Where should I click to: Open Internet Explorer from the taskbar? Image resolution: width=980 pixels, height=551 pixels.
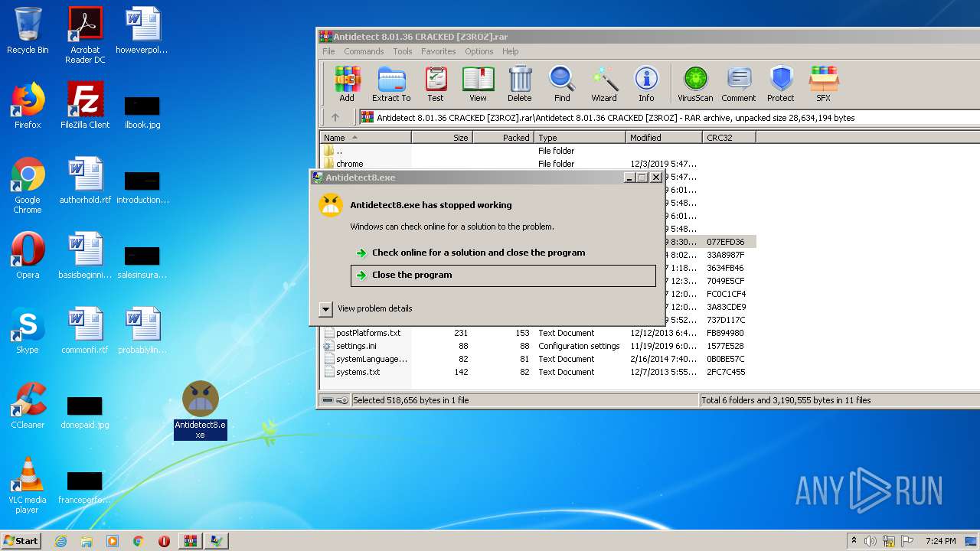coord(60,541)
